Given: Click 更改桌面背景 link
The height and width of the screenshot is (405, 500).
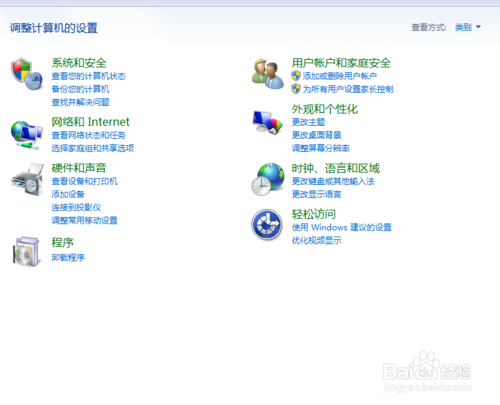Looking at the screenshot, I should point(317,135).
